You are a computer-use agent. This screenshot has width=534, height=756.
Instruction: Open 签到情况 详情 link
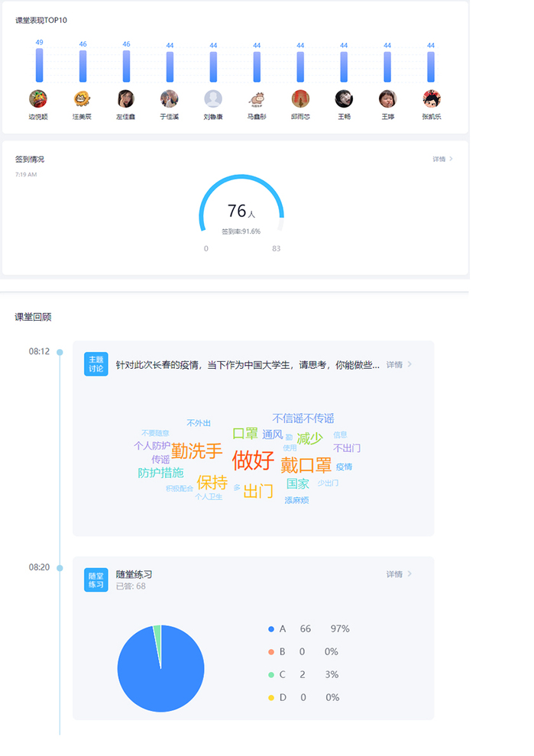point(442,160)
